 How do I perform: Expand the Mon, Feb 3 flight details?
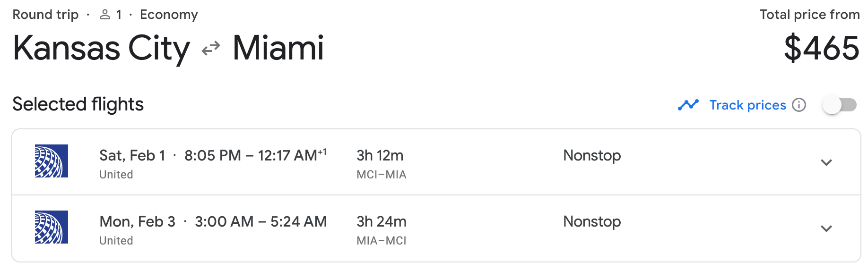point(826,228)
